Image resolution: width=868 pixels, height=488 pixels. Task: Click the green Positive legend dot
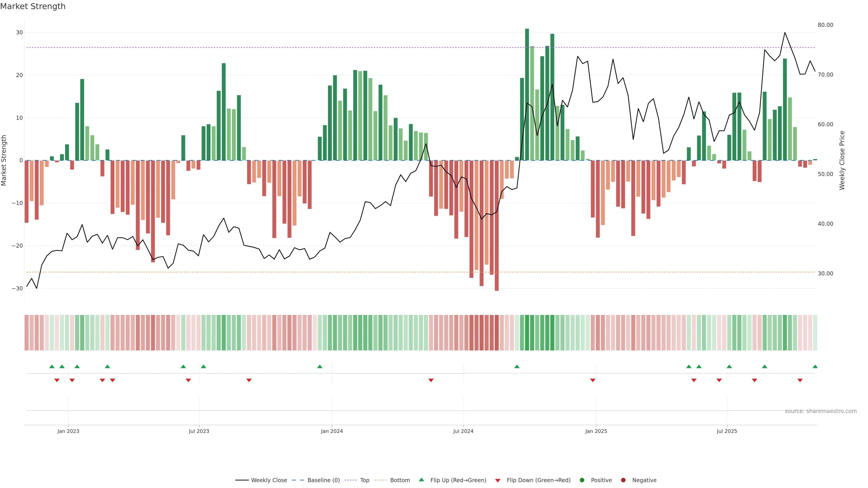(x=582, y=480)
